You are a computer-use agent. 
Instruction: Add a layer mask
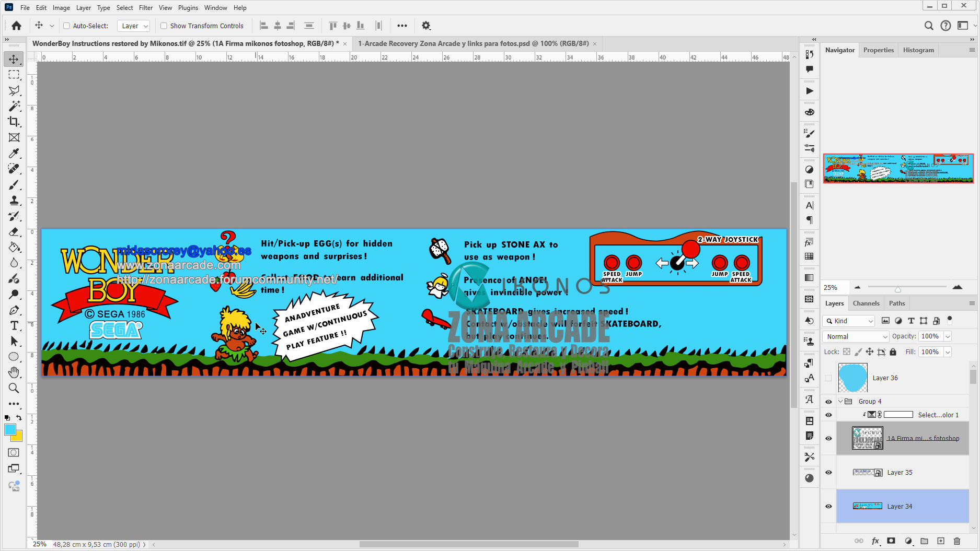tap(891, 541)
